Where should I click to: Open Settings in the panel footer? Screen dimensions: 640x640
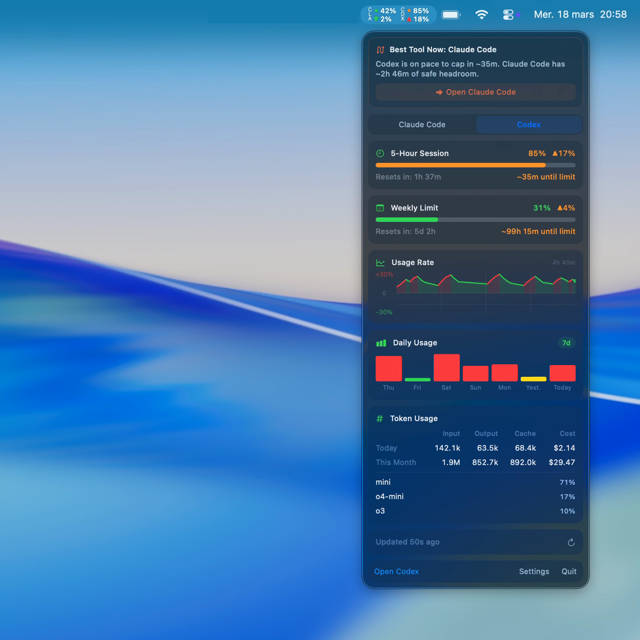coord(534,571)
